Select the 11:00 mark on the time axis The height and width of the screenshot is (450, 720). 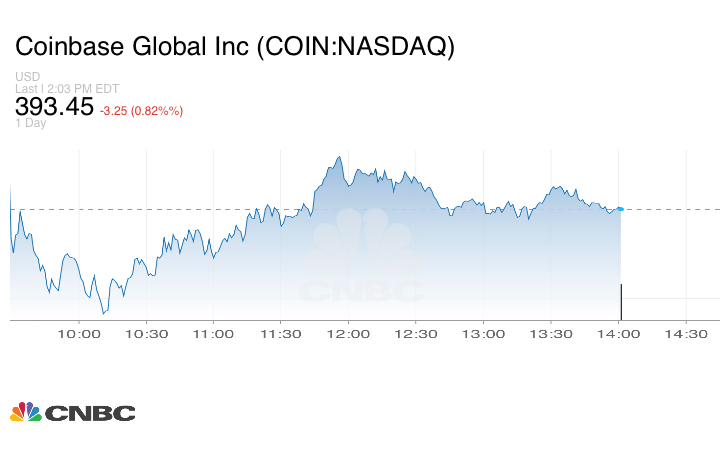[x=214, y=334]
